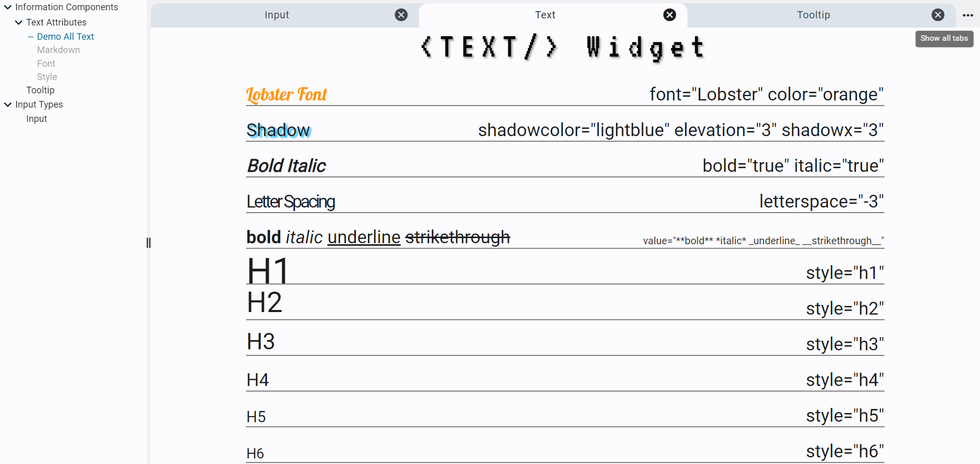Image resolution: width=980 pixels, height=464 pixels.
Task: Click the orange Lobster Font sample text
Action: click(x=286, y=95)
